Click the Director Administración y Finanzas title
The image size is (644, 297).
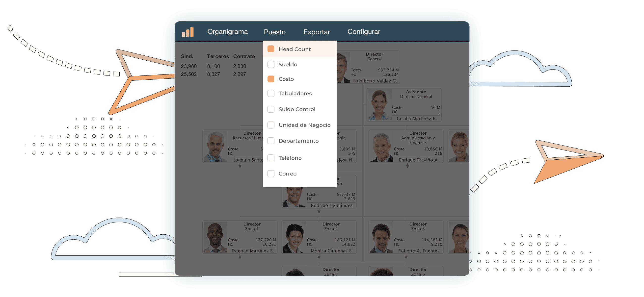[x=418, y=138]
